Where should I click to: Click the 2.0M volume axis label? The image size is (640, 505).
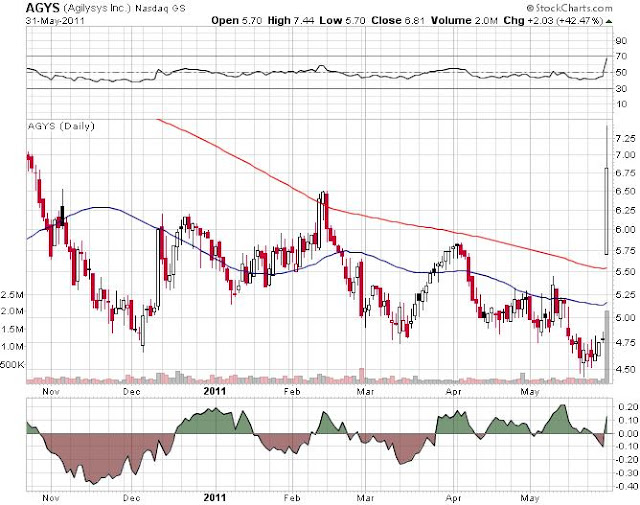point(13,311)
